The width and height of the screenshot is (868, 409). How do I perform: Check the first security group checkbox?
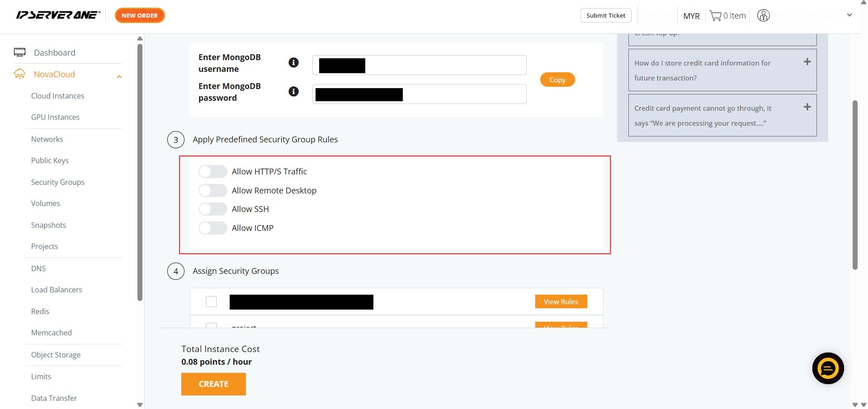(211, 301)
